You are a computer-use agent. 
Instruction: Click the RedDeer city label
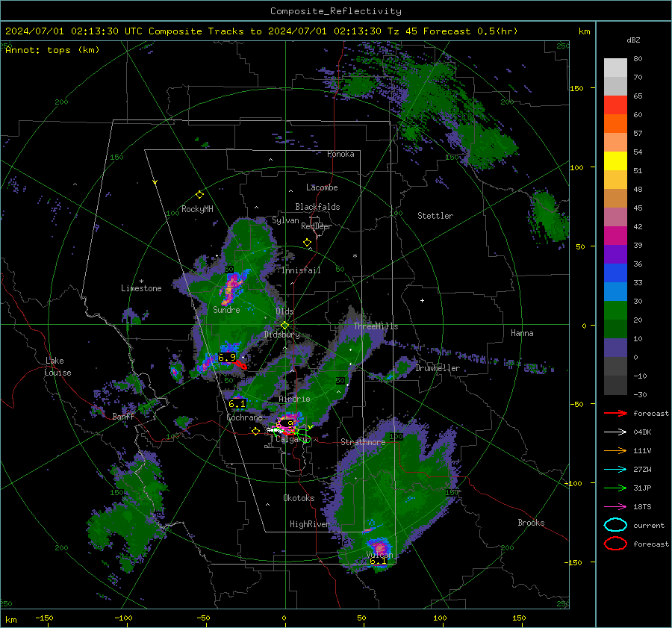317,226
